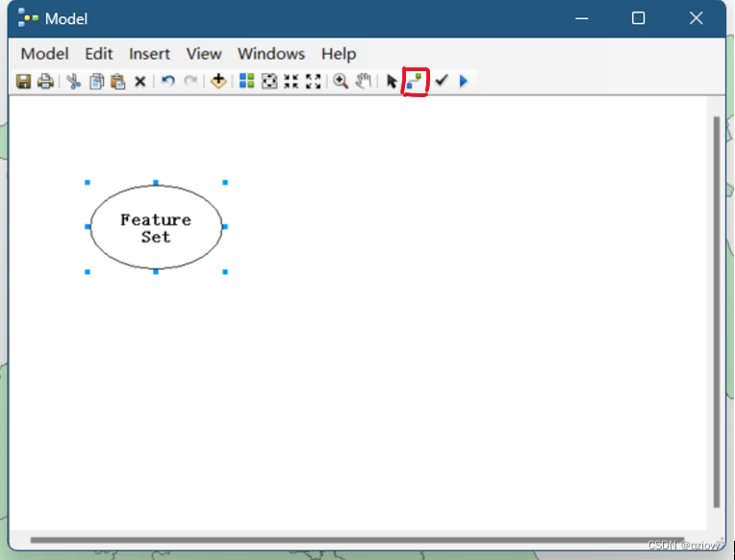Print the model diagram

tap(45, 81)
